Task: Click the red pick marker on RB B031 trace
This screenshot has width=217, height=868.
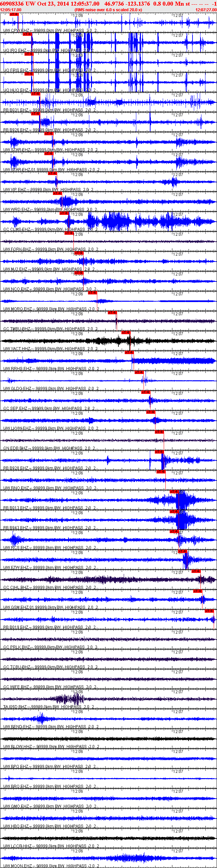Action: pos(35,94)
